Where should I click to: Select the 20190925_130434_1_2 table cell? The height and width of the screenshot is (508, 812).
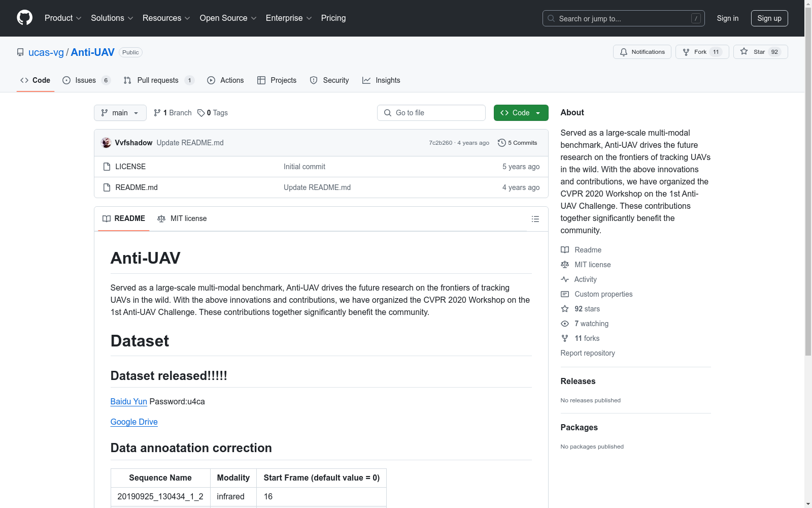tap(160, 496)
